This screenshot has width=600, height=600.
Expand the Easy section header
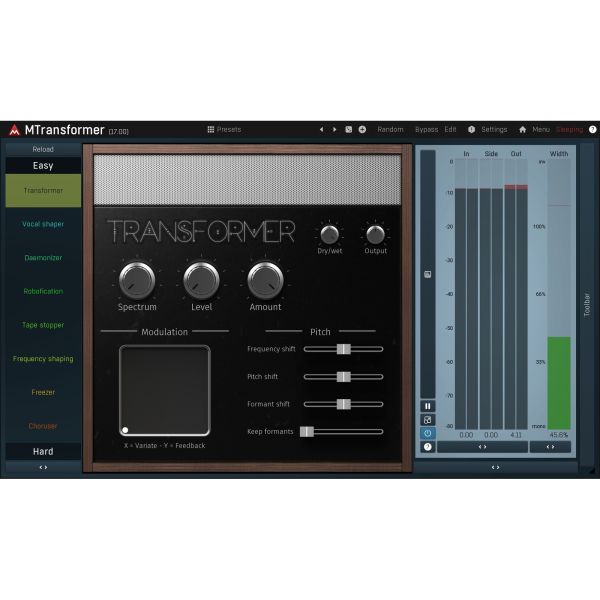pyautogui.click(x=43, y=166)
